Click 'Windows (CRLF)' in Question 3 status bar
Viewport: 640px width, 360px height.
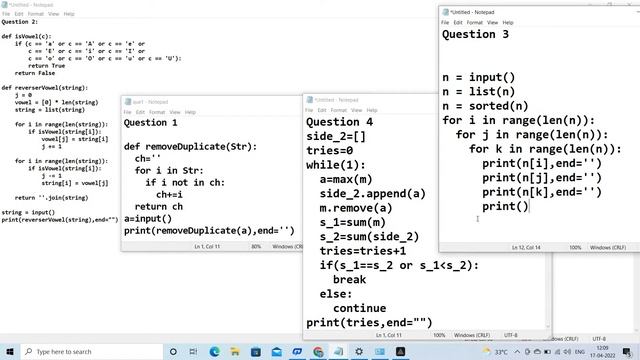(x=608, y=247)
